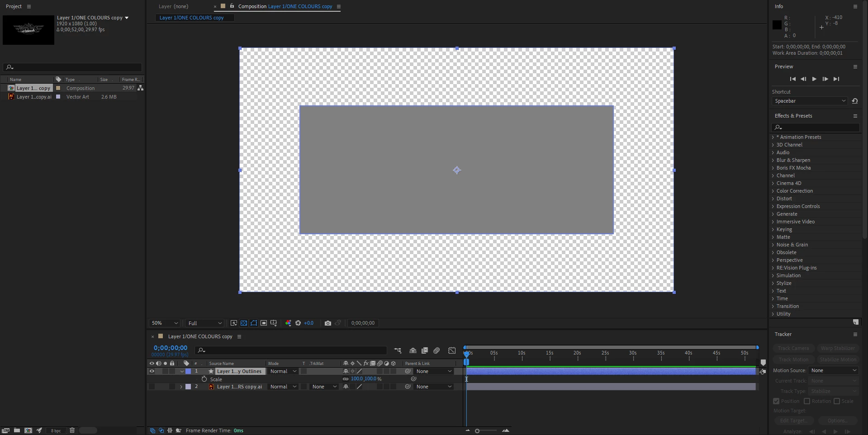Take a snapshot with the camera icon

tap(328, 323)
